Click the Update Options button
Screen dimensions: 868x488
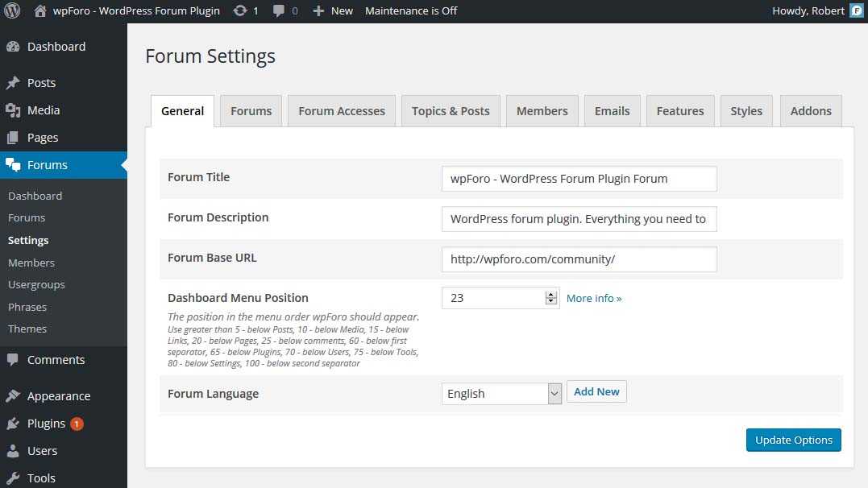[x=793, y=440]
